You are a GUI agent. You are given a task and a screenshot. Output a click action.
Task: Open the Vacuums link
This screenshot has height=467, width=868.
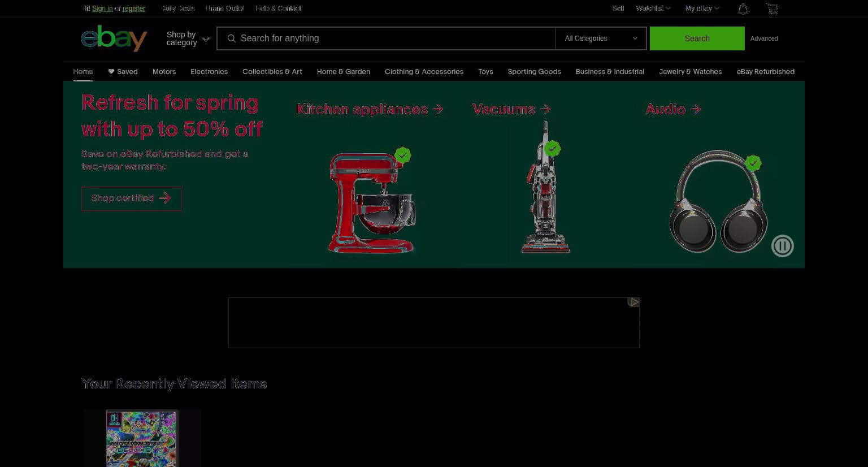point(511,109)
